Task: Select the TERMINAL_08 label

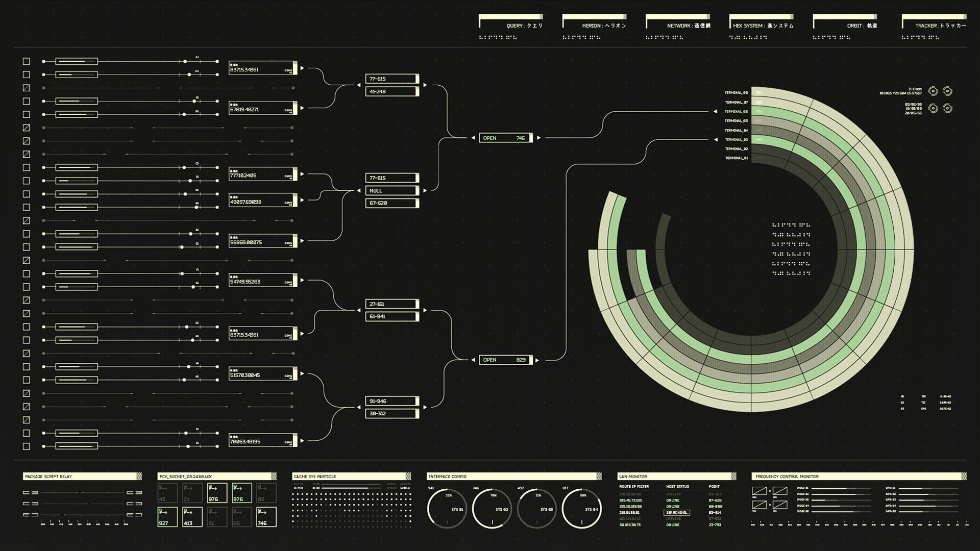Action: point(737,93)
